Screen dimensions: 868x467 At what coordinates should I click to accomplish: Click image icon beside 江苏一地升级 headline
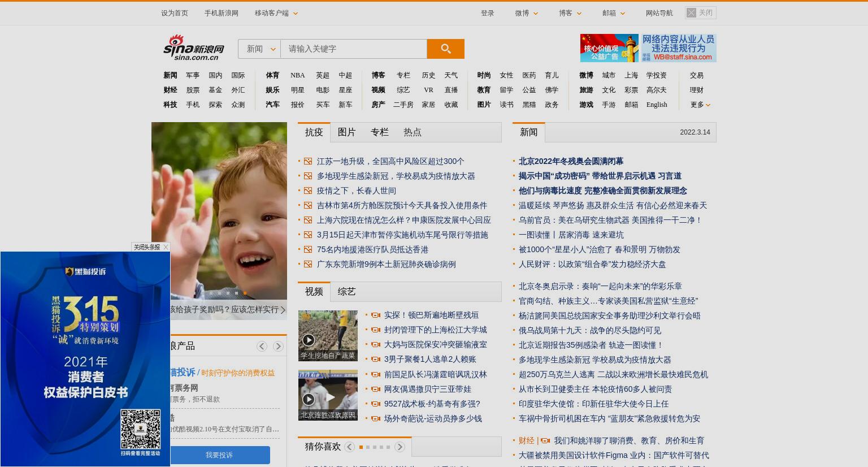pos(308,161)
